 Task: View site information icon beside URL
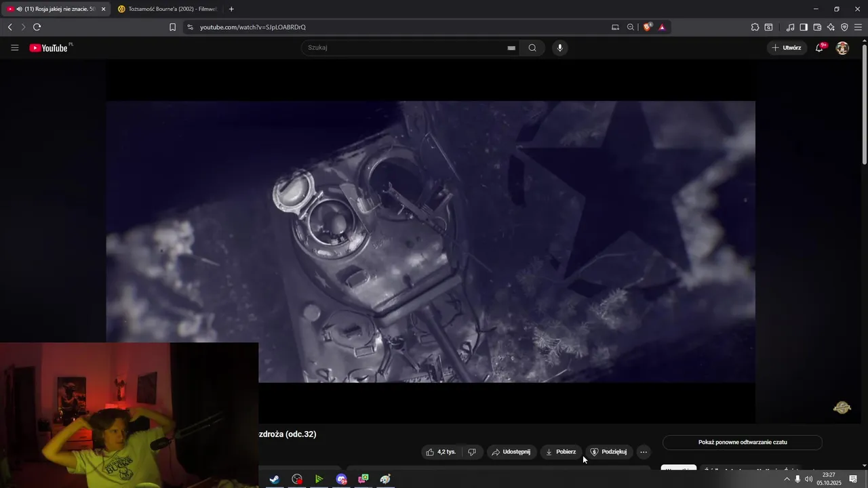pyautogui.click(x=190, y=27)
